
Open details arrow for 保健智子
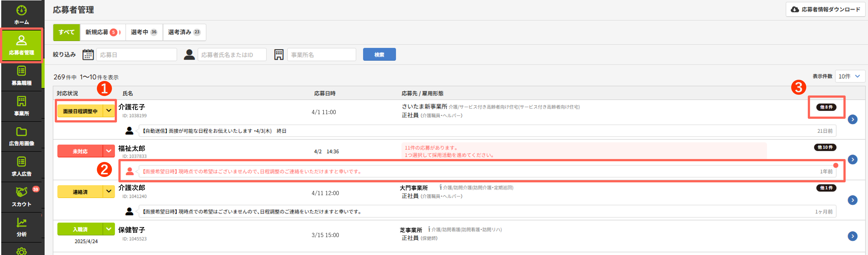(852, 236)
